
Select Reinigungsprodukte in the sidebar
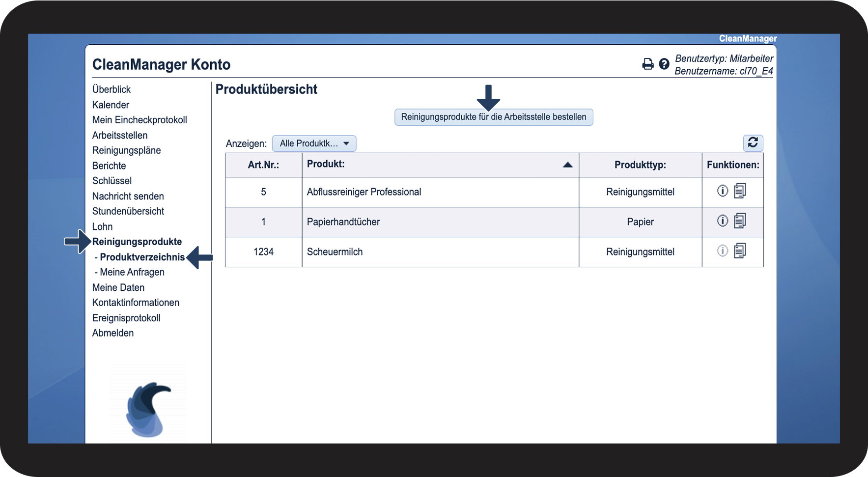(x=137, y=242)
